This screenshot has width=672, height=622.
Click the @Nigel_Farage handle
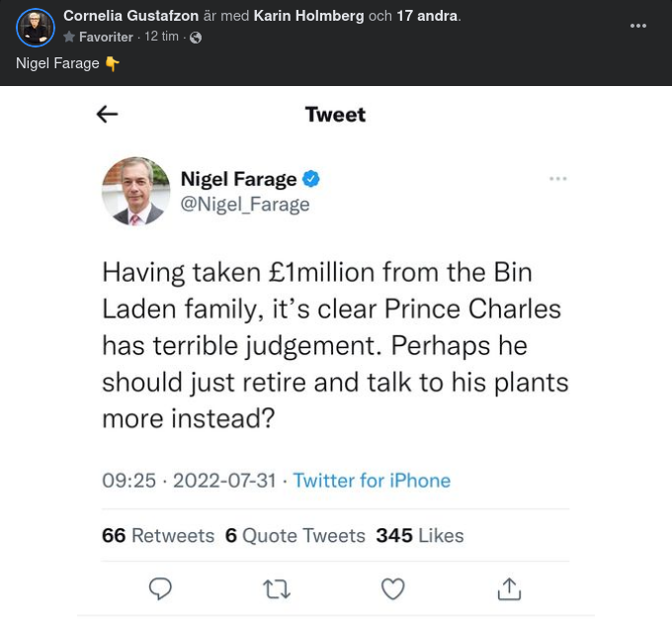(x=245, y=205)
